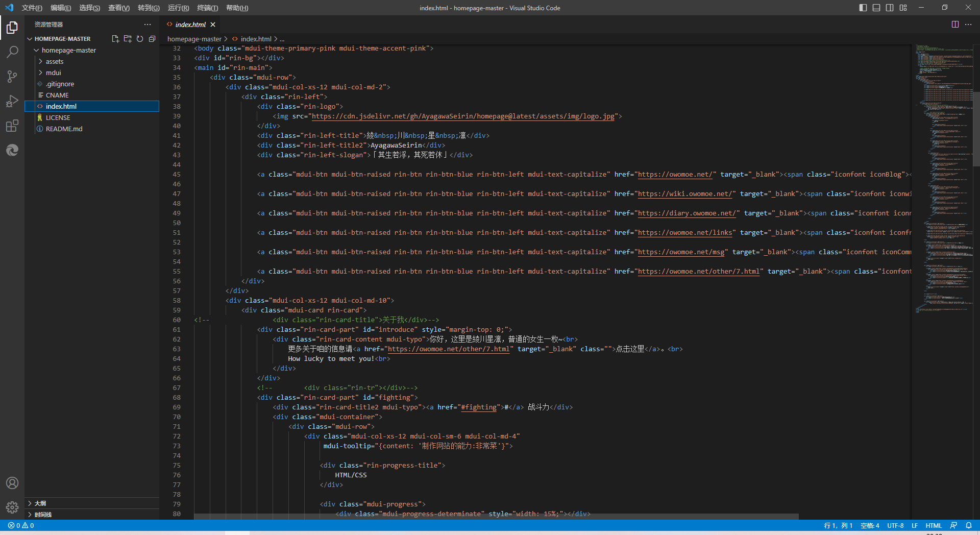Create a new folder in explorer
Screen dimensions: 980x535
pyautogui.click(x=128, y=39)
